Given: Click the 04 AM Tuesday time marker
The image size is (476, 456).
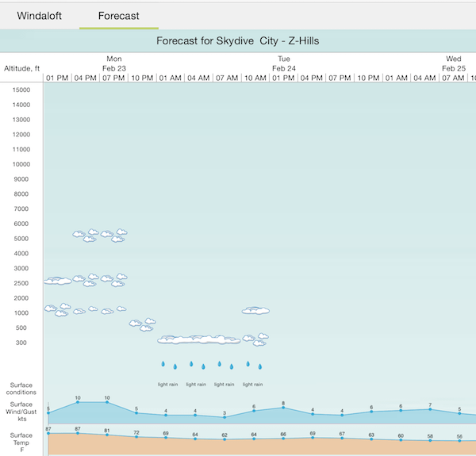Looking at the screenshot, I should pyautogui.click(x=198, y=78).
